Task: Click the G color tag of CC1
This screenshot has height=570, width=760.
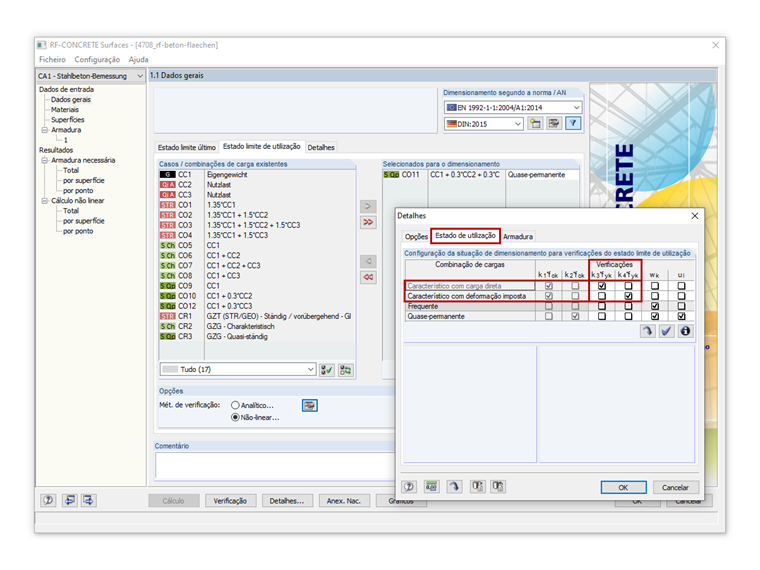Action: click(x=168, y=174)
